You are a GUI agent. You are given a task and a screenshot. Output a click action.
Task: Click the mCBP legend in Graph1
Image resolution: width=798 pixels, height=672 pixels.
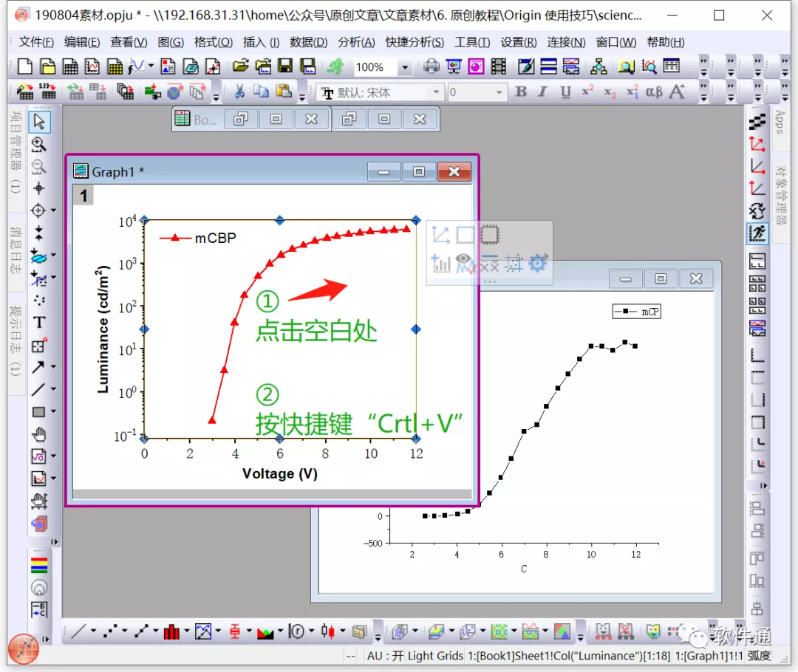(x=198, y=238)
